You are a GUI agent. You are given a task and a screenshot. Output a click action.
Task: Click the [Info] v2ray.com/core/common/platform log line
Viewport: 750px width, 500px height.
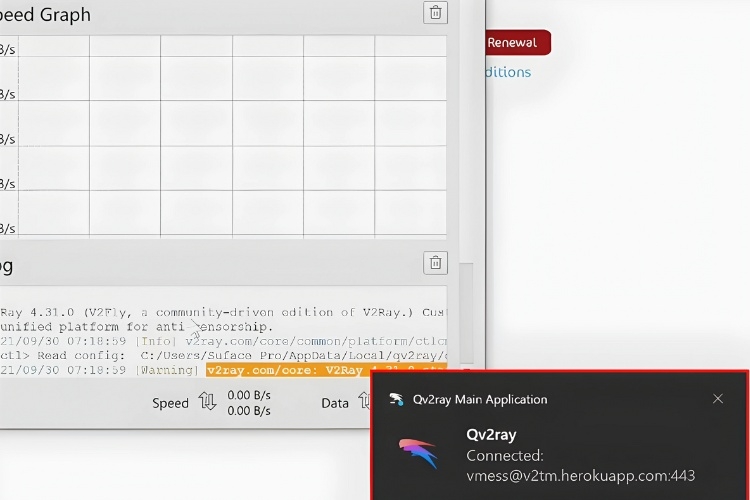[x=223, y=342]
